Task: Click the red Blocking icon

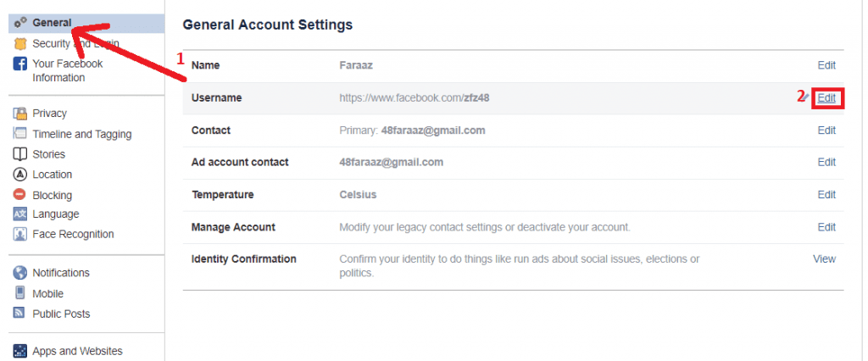Action: coord(20,195)
